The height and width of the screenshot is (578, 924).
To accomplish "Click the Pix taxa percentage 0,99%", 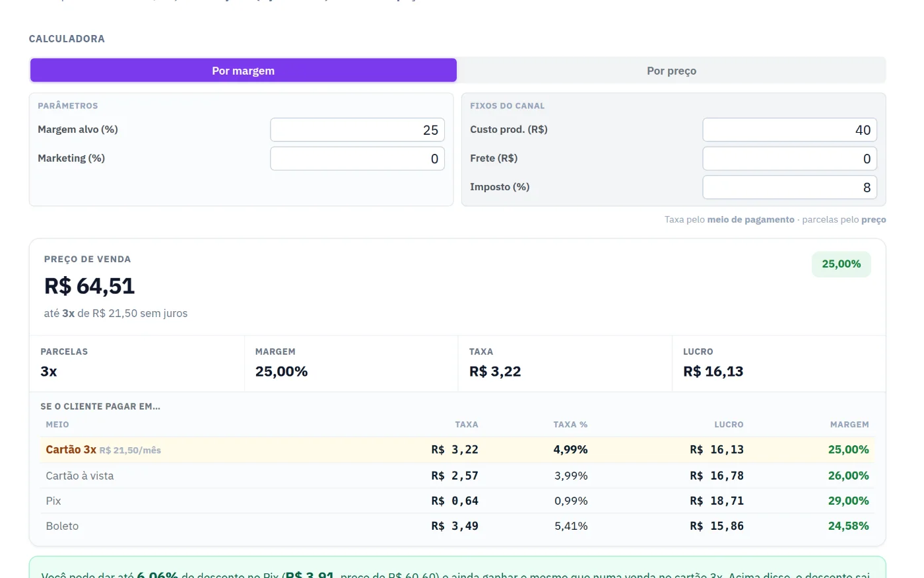I will tap(571, 501).
